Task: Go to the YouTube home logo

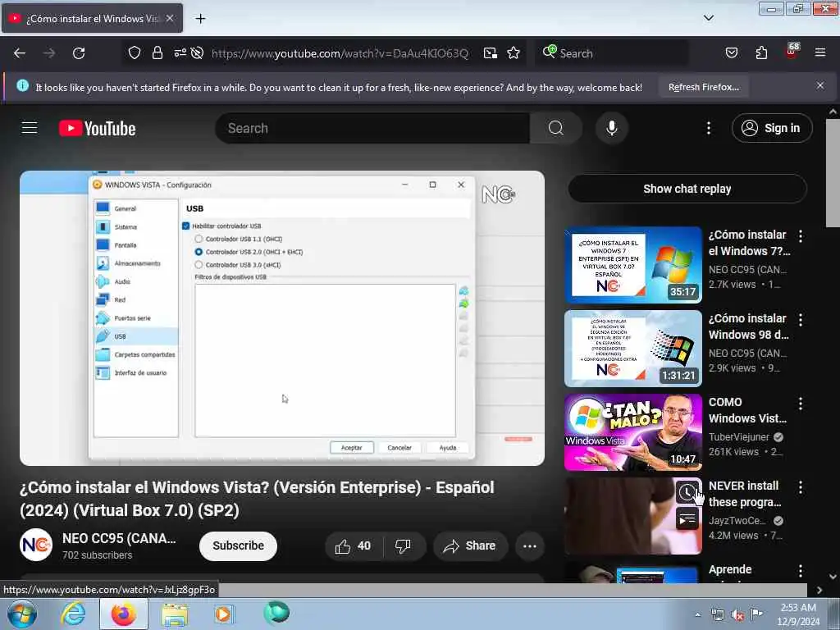Action: (x=97, y=129)
